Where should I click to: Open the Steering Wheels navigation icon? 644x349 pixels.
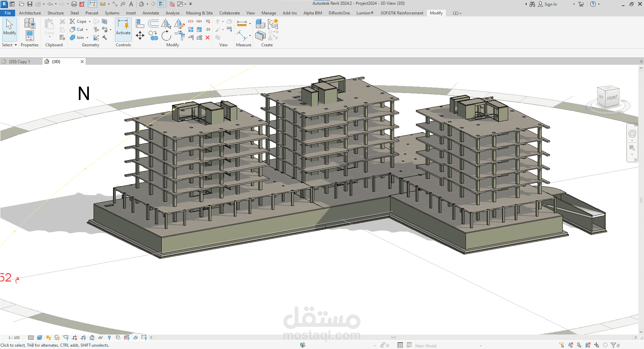(x=632, y=134)
